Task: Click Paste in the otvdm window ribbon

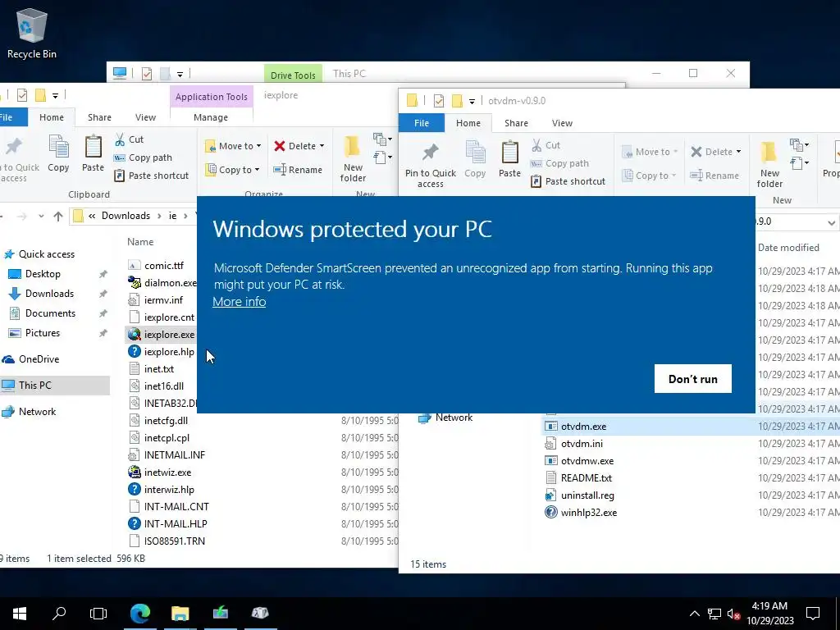Action: point(509,159)
